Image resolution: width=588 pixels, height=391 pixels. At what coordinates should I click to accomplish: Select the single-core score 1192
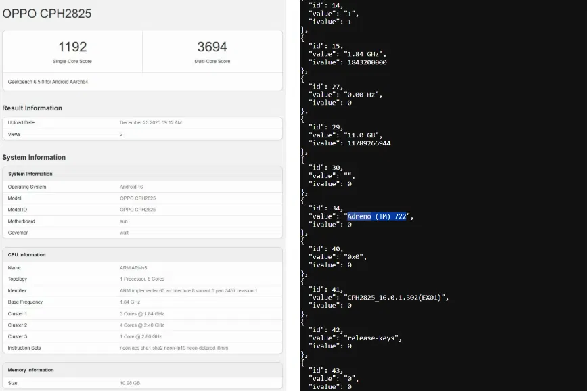click(x=72, y=47)
